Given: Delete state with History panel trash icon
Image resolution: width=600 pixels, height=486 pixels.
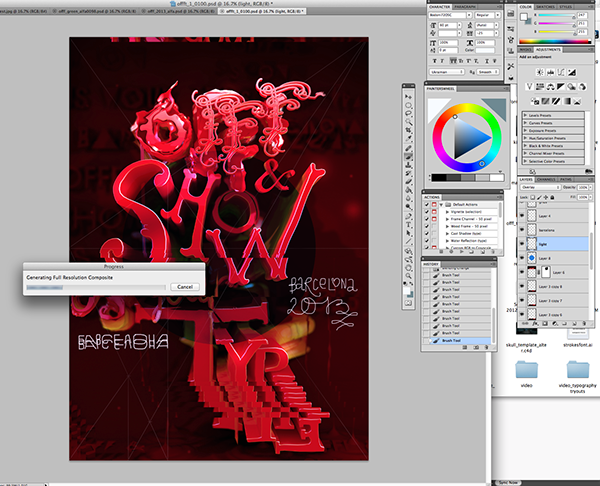Looking at the screenshot, I should 486,347.
